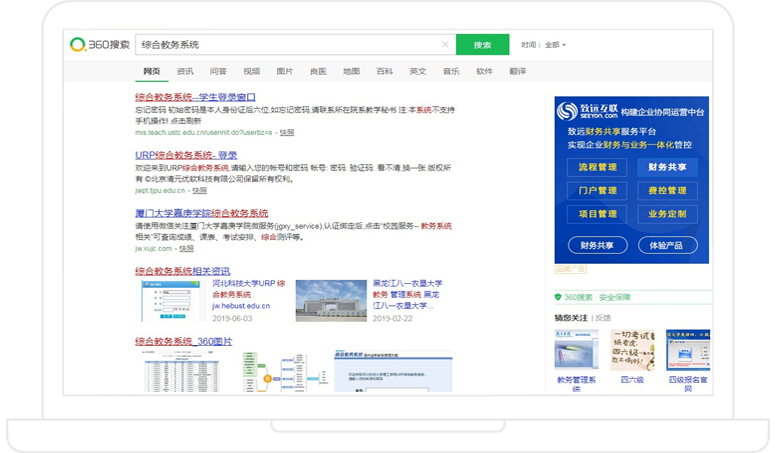This screenshot has width=776, height=453.
Task: Click the mind-map diagram image thumbnail
Action: pos(284,371)
